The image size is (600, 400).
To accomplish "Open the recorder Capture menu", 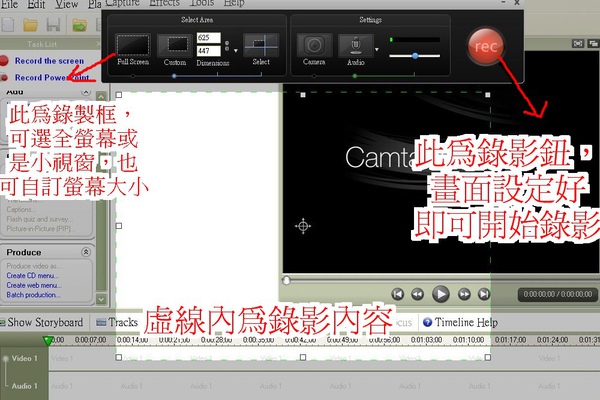I will pyautogui.click(x=122, y=3).
